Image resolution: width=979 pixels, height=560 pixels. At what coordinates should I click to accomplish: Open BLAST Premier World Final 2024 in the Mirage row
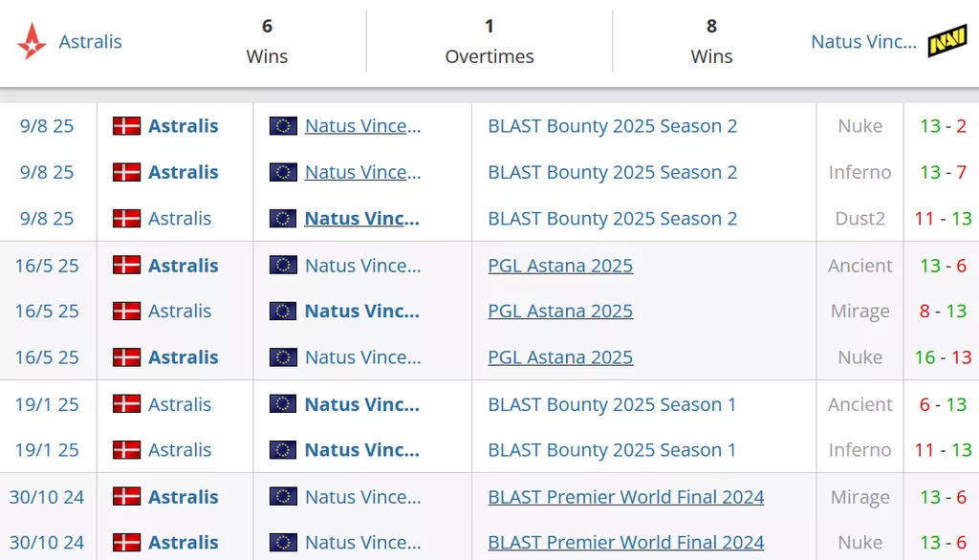click(x=625, y=497)
